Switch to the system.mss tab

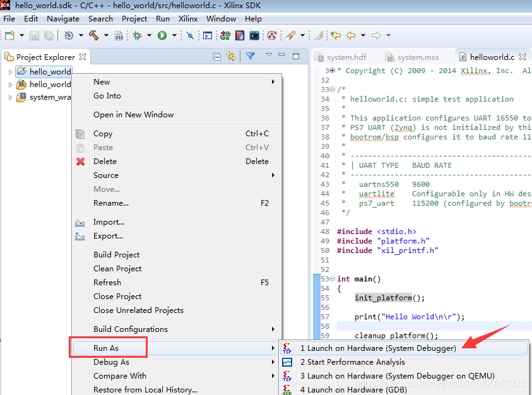click(412, 57)
